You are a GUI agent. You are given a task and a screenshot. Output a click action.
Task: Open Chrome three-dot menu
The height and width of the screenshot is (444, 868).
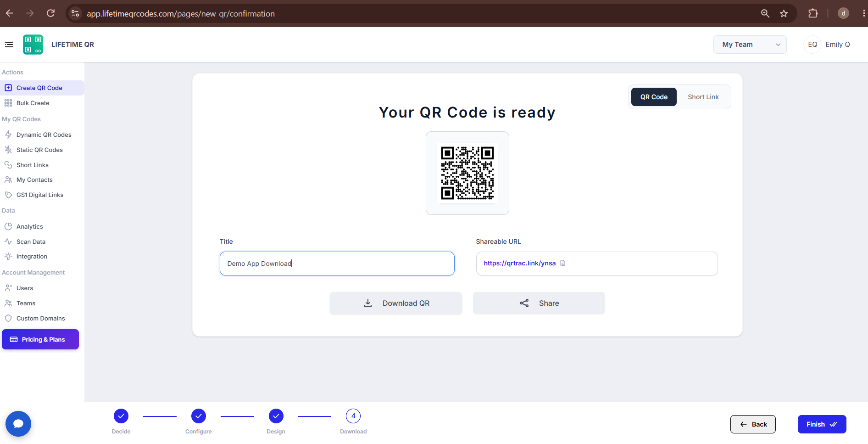pos(863,13)
